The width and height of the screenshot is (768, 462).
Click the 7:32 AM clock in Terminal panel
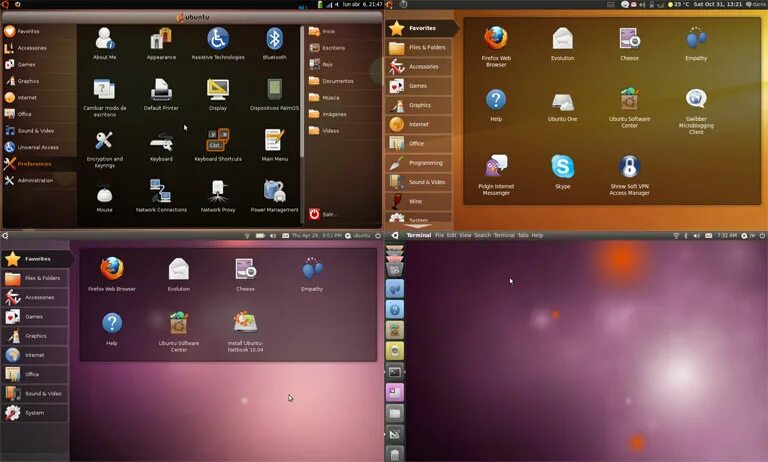click(x=727, y=235)
